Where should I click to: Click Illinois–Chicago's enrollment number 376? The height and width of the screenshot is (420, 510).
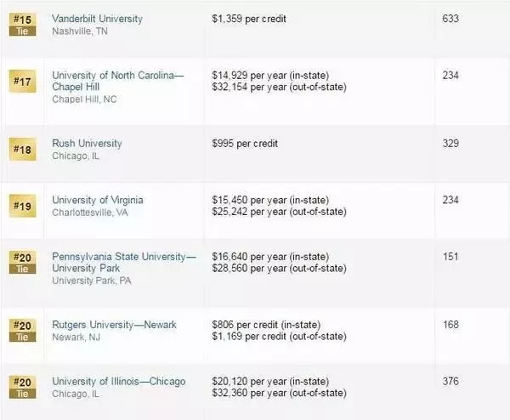point(450,381)
